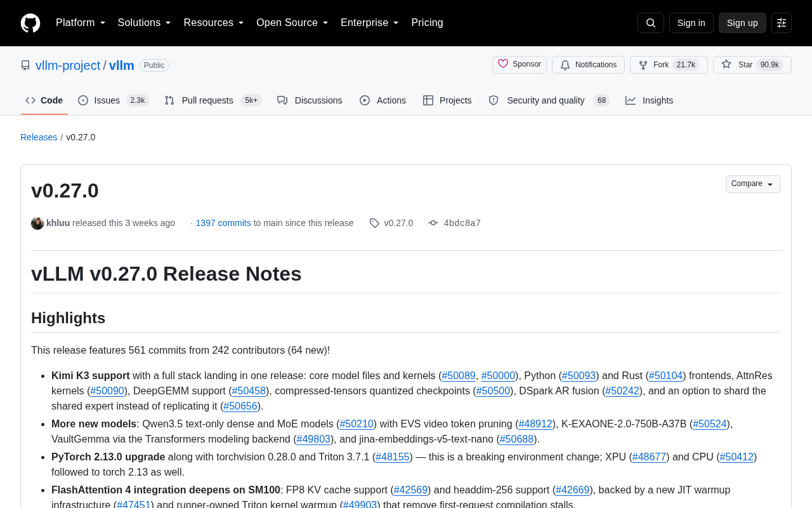Image resolution: width=812 pixels, height=508 pixels.
Task: Click the Notifications bell icon
Action: point(565,65)
